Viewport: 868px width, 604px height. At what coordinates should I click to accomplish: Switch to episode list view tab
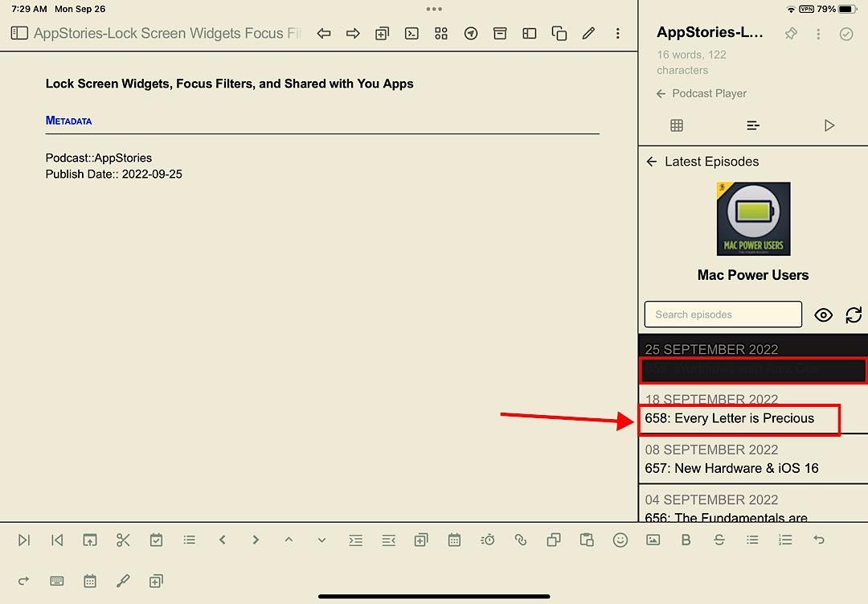pyautogui.click(x=753, y=125)
